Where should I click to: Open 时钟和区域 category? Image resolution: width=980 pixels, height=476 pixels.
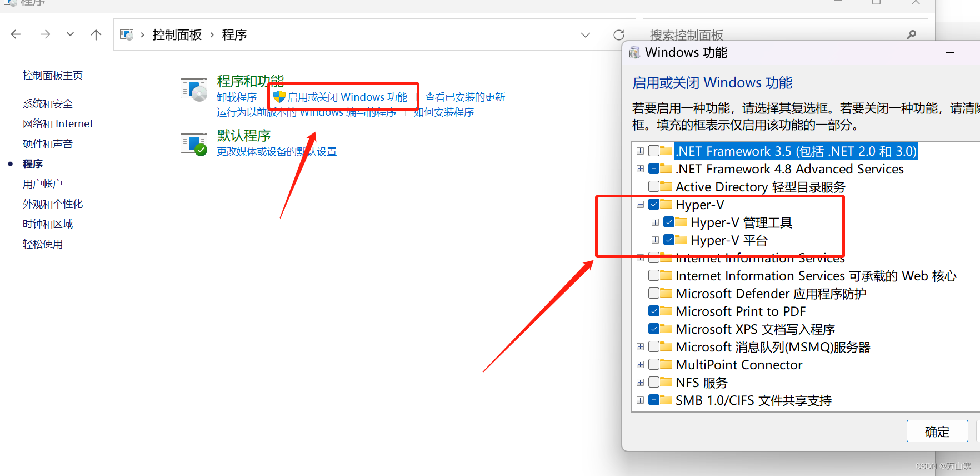pos(48,224)
